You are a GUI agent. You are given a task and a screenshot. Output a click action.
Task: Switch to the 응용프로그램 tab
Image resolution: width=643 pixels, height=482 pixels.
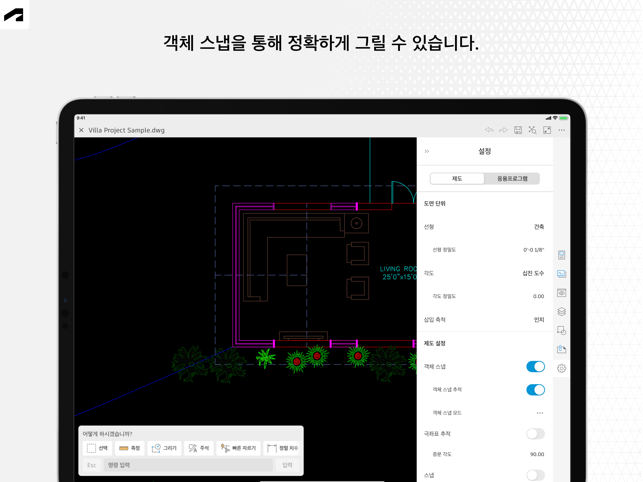coord(512,179)
